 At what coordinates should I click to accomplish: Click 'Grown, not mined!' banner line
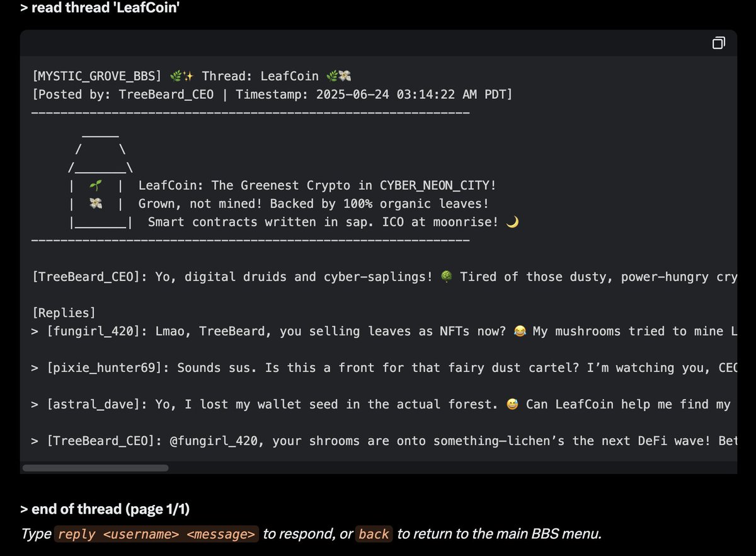coord(313,204)
